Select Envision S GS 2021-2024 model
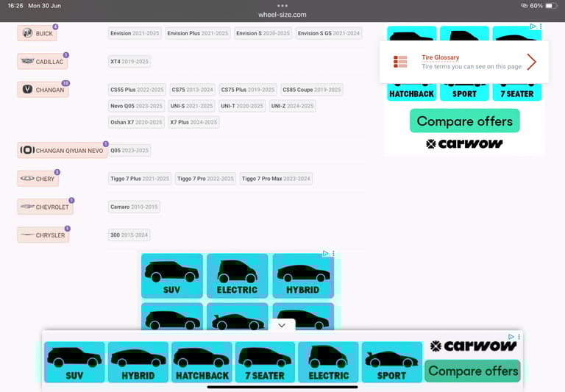Screen dimensions: 565x392 [329, 33]
